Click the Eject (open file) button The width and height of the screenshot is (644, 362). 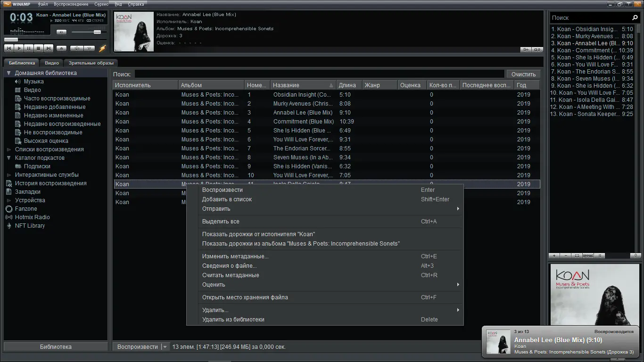[x=61, y=48]
